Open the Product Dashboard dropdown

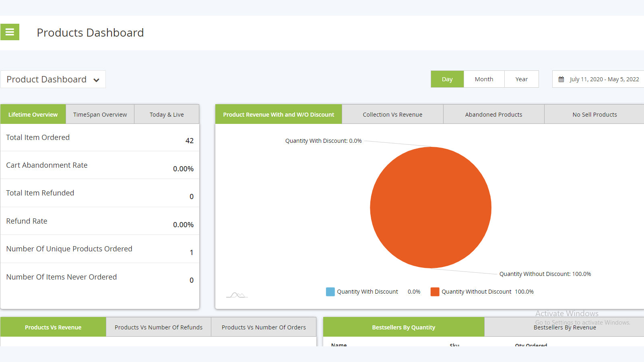(x=53, y=79)
